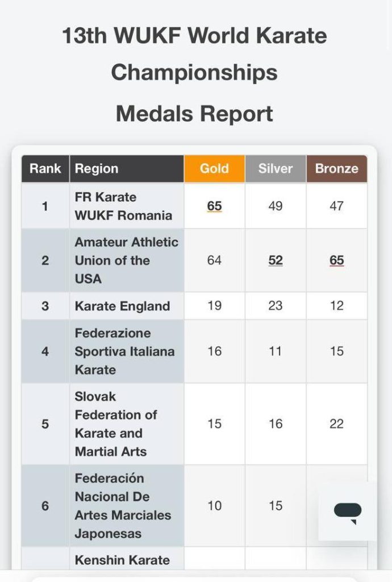Image resolution: width=392 pixels, height=582 pixels.
Task: Click Karate England's 23 silver medals cell
Action: tap(276, 306)
